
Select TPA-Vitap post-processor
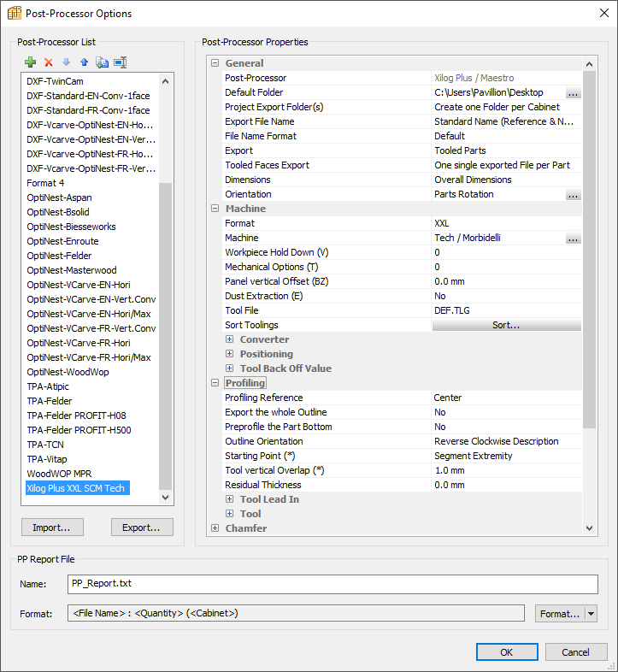[x=47, y=459]
